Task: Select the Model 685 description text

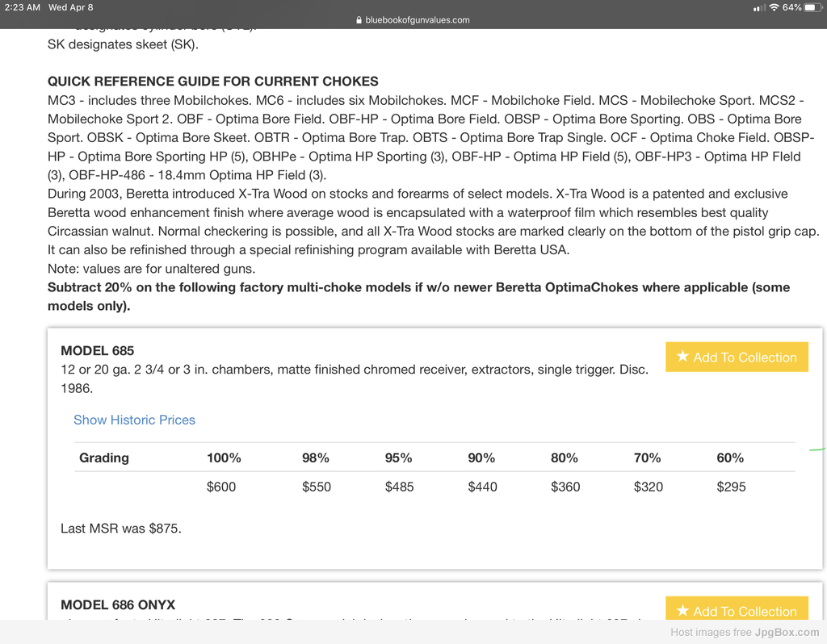Action: [x=355, y=378]
